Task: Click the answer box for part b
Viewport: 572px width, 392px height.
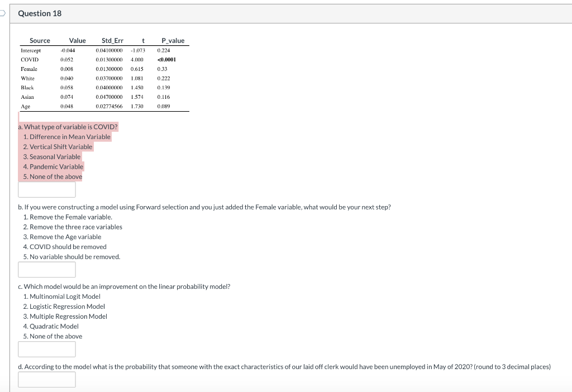Action: [x=46, y=269]
